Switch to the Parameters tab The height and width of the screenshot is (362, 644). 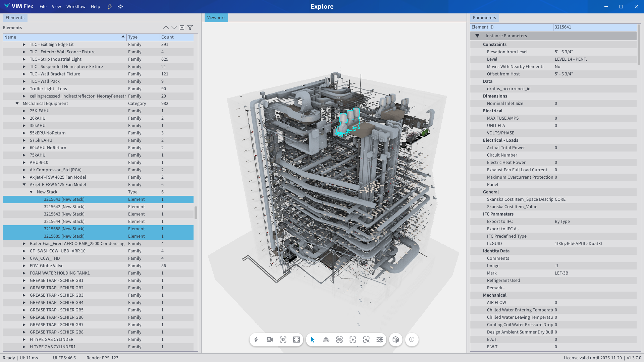484,17
